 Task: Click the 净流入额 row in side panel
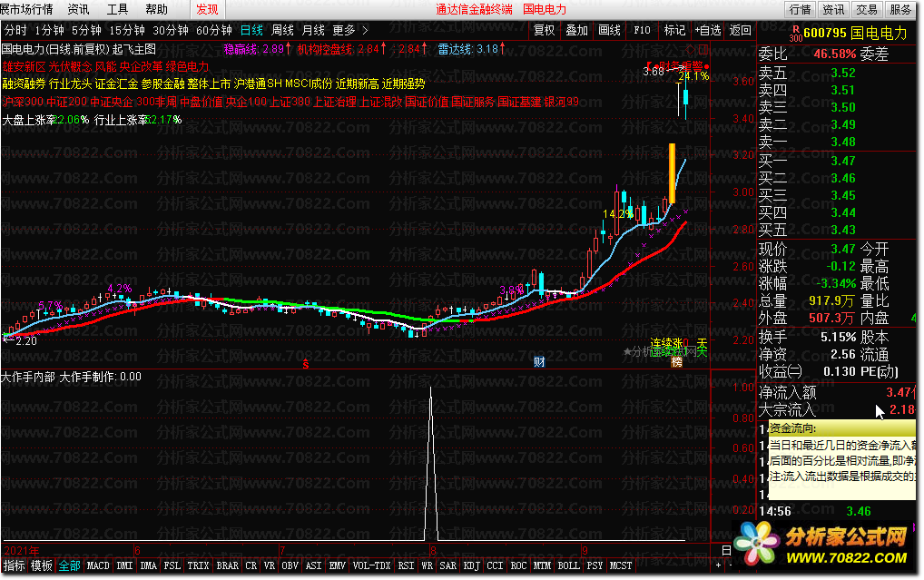[x=837, y=392]
